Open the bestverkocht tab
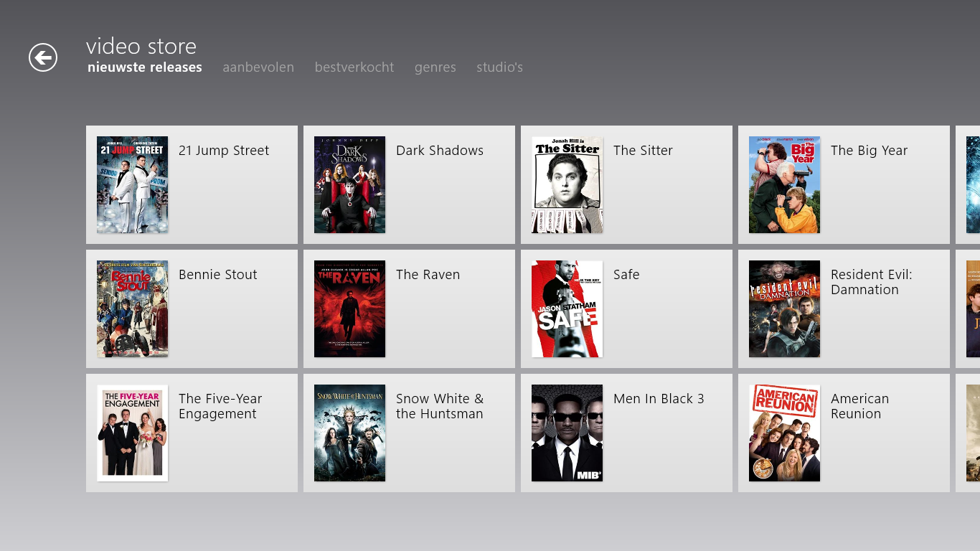 [354, 67]
